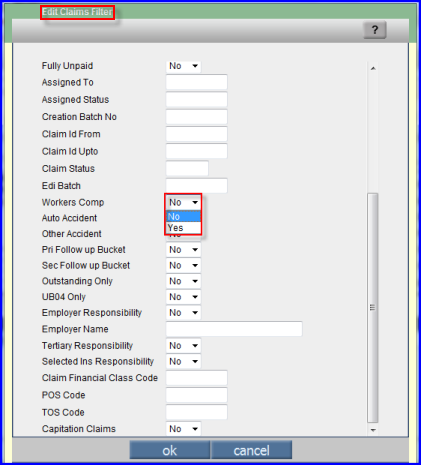Select No in Workers Comp dropdown list

183,217
